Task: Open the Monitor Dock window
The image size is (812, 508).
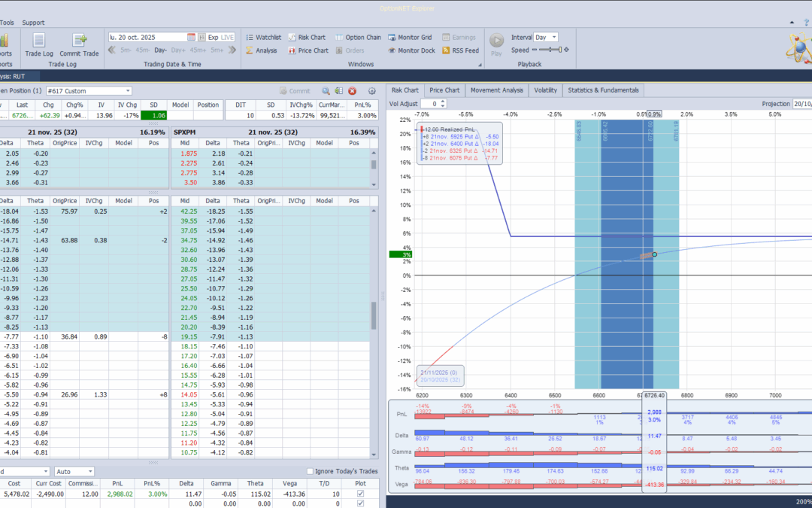Action: (x=412, y=50)
